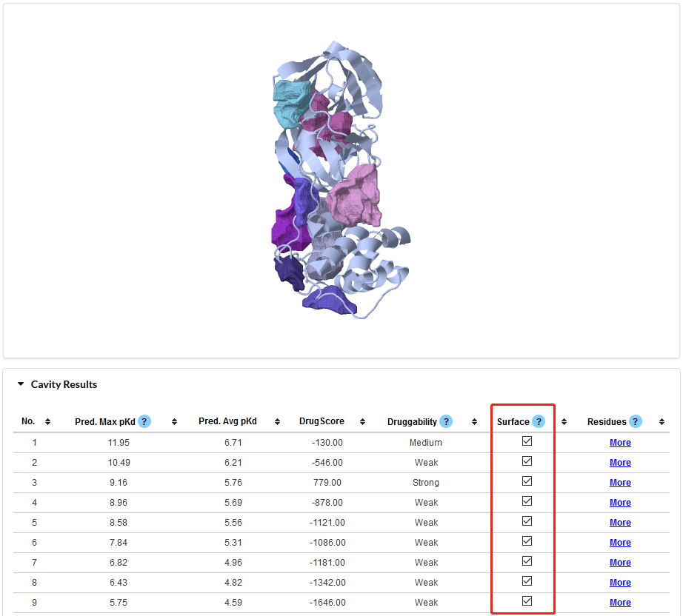View More residues for cavity 4
This screenshot has height=616, width=683.
coord(620,503)
